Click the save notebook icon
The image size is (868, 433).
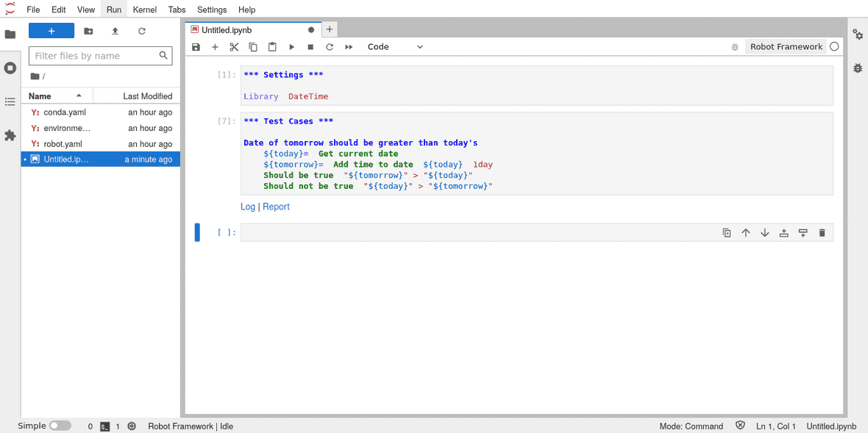pyautogui.click(x=196, y=47)
